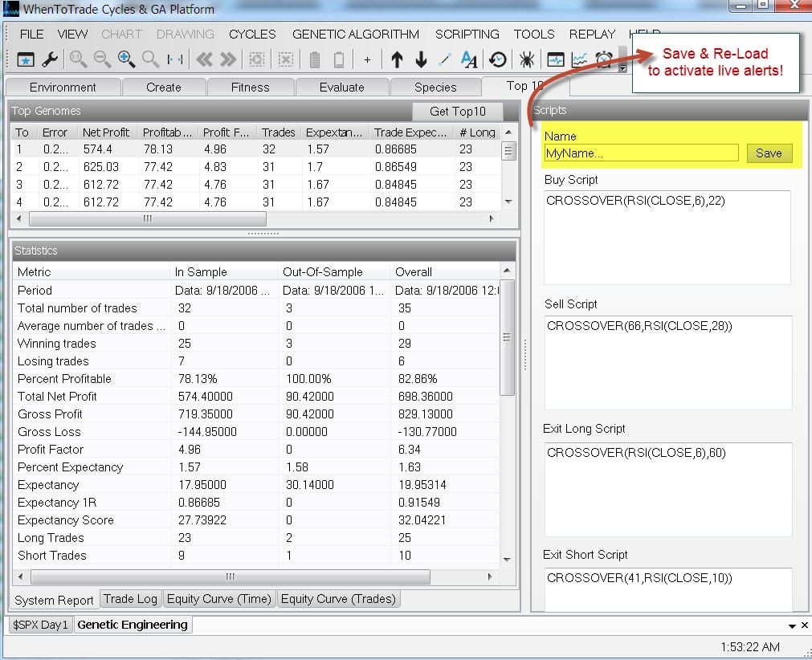The width and height of the screenshot is (812, 660).
Task: Sort by Trades column header
Action: (279, 132)
